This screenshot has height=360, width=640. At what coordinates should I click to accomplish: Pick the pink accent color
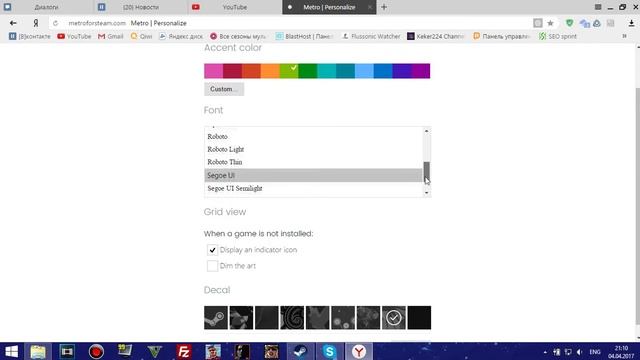coord(213,71)
